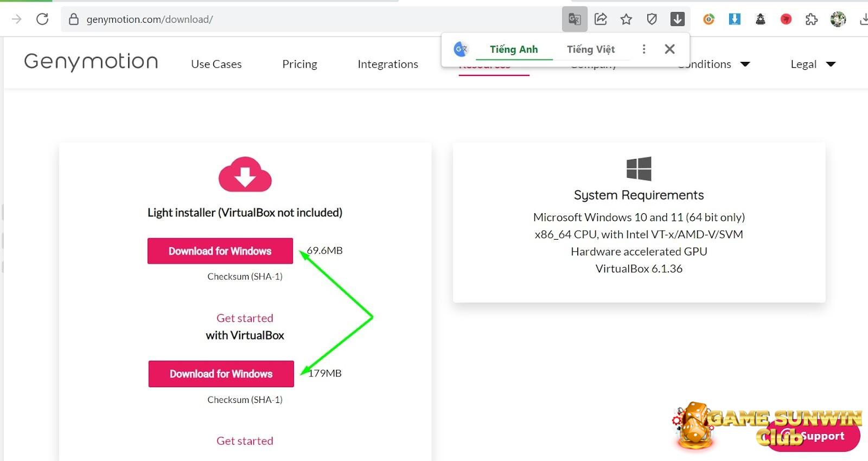Open the Integrations menu item

click(388, 64)
